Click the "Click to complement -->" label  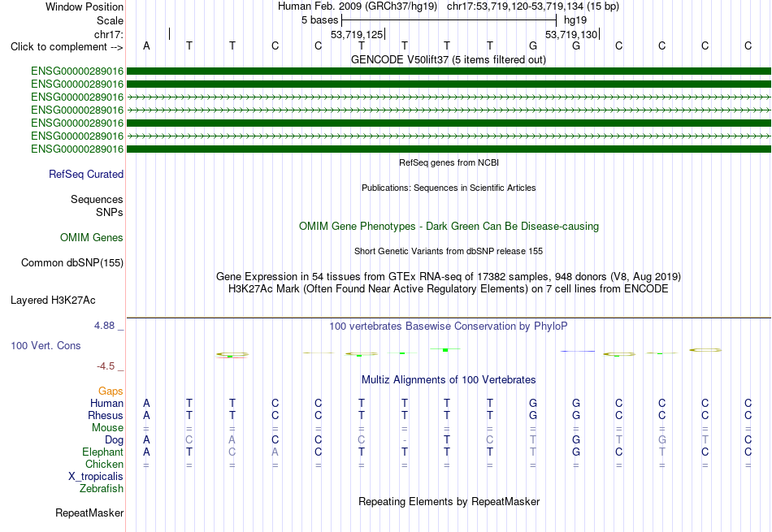point(67,47)
